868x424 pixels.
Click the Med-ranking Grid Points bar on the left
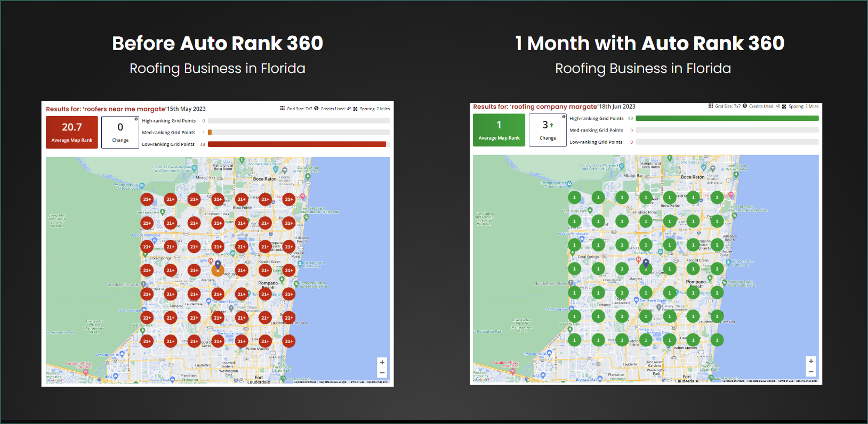tap(299, 133)
